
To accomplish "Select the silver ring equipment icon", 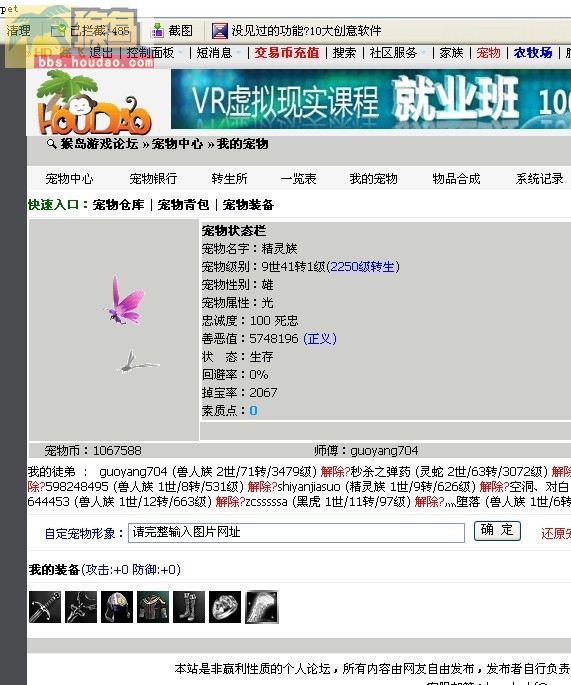I will 225,607.
